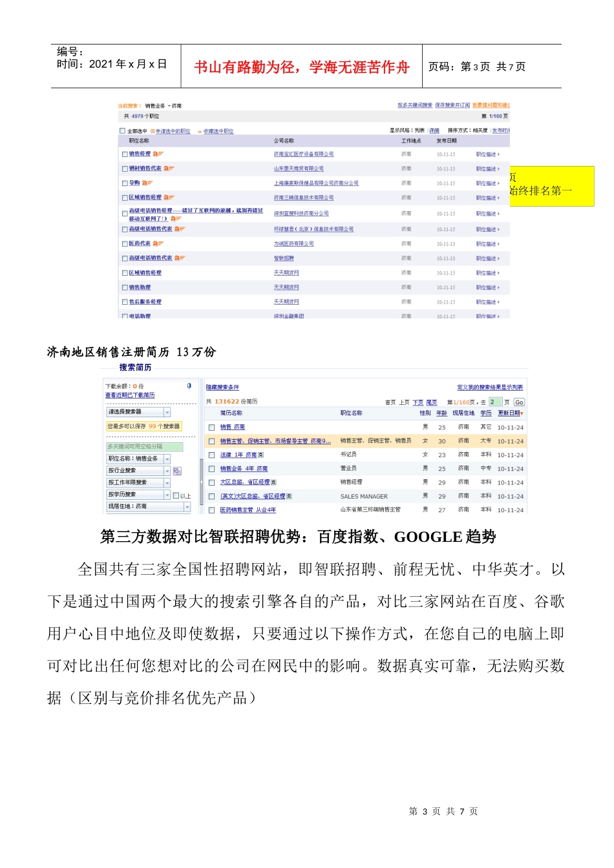
Task: Tick checkbox of resume 销售 济南
Action: click(211, 428)
